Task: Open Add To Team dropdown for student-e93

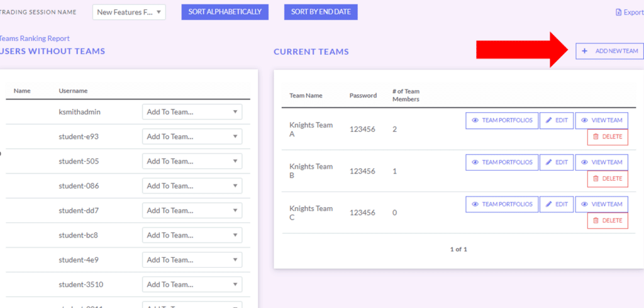Action: click(192, 137)
